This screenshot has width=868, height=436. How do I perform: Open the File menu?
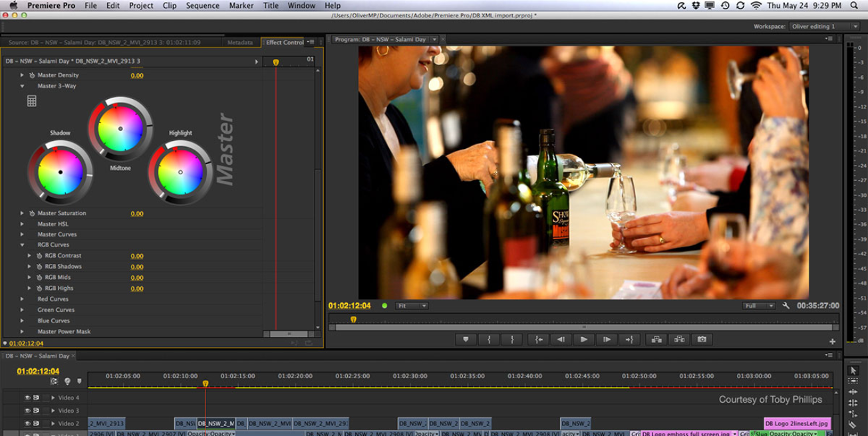(90, 5)
